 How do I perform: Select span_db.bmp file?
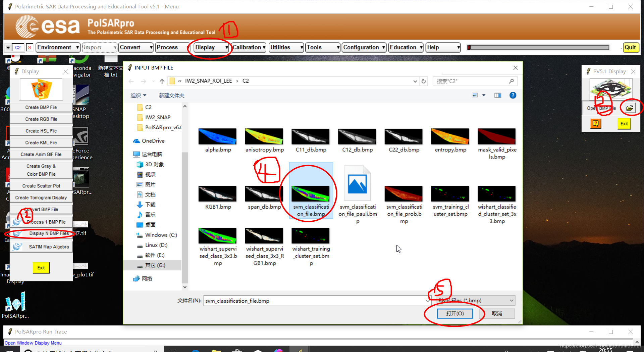coord(264,198)
